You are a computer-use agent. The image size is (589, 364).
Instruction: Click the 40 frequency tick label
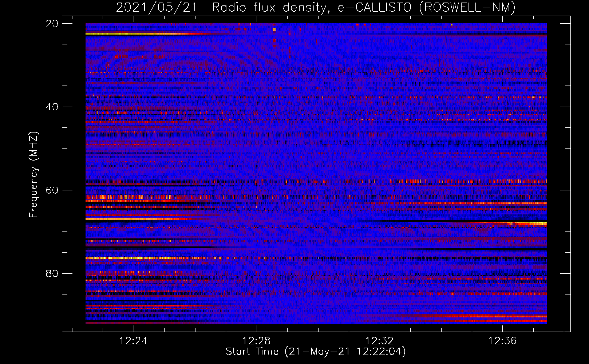click(x=52, y=107)
